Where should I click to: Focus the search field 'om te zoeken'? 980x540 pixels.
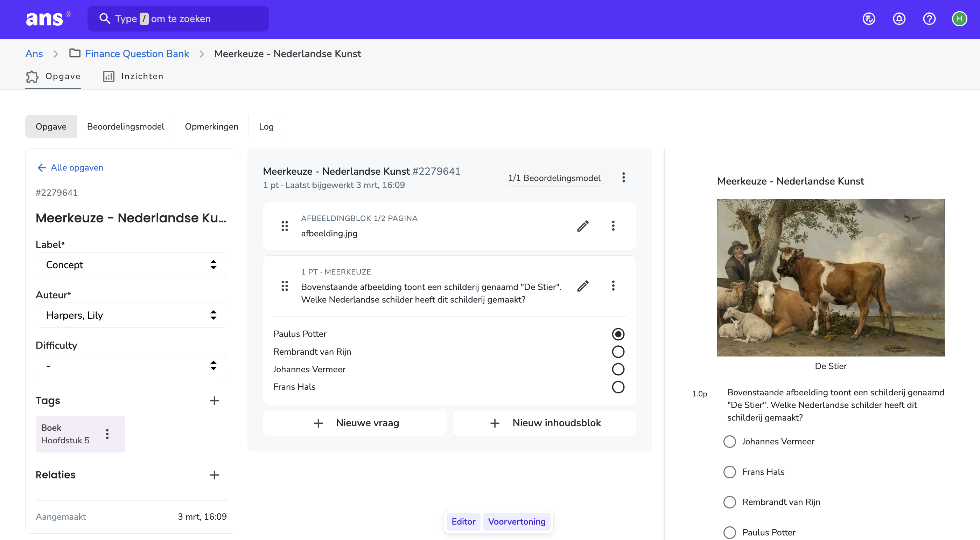[x=178, y=19]
